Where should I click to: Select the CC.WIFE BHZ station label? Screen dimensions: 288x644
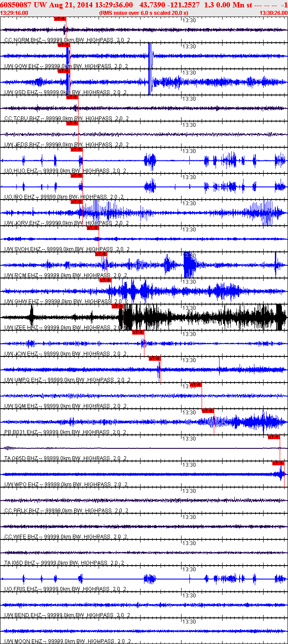point(21,537)
